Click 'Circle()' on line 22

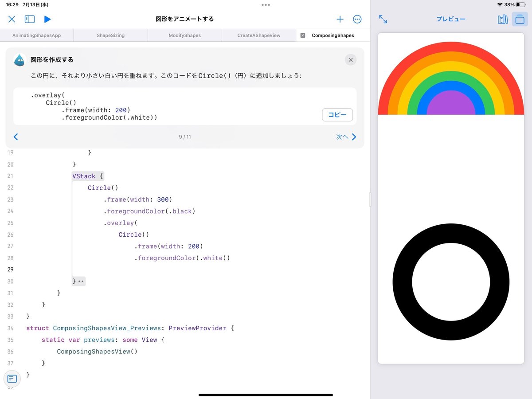103,188
